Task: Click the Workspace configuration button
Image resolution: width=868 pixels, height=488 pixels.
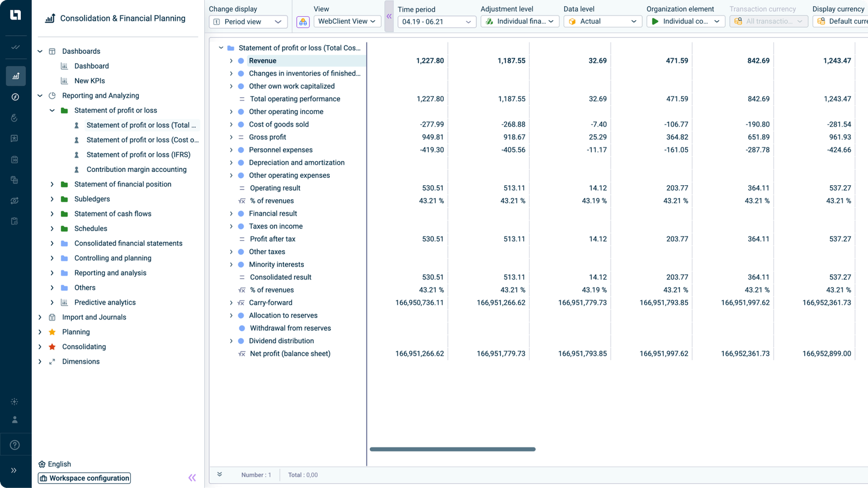Action: pyautogui.click(x=84, y=478)
